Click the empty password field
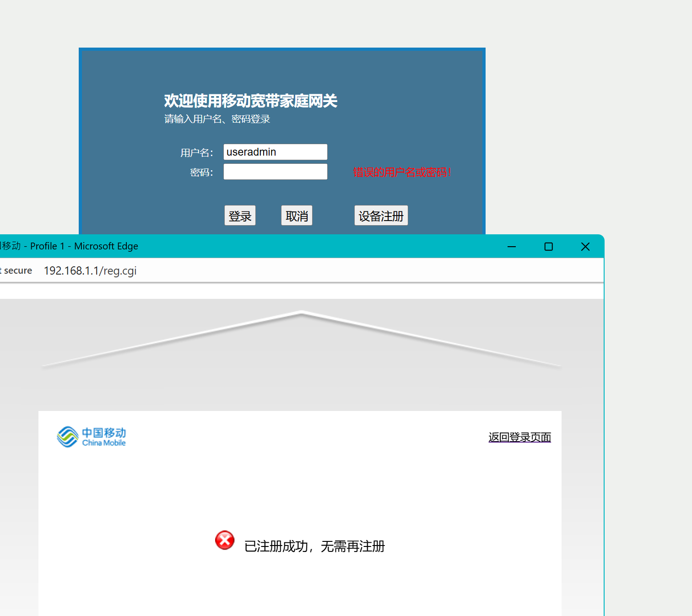 [275, 172]
